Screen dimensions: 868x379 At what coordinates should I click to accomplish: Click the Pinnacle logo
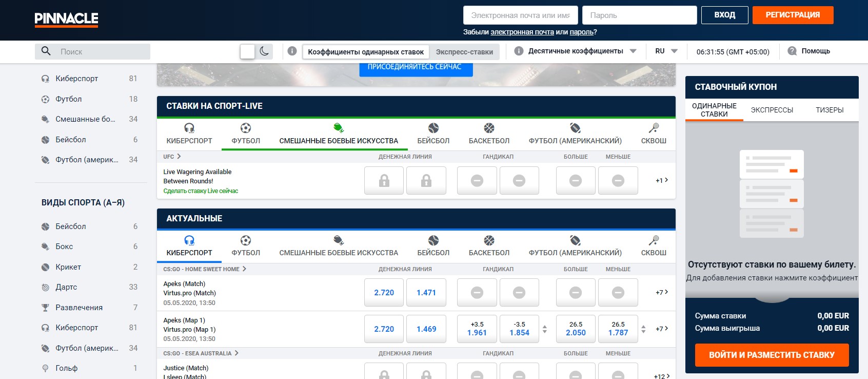point(66,20)
